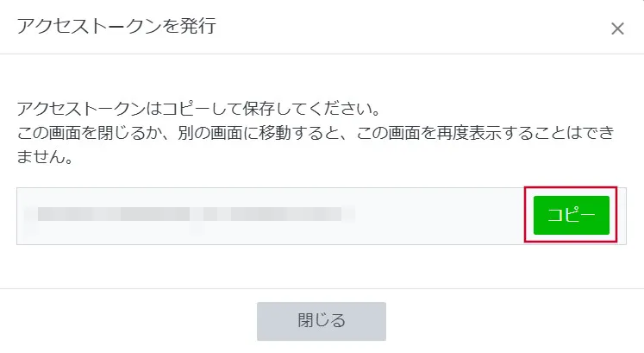Click the ません。 final text line
This screenshot has height=353, width=644.
tap(45, 157)
